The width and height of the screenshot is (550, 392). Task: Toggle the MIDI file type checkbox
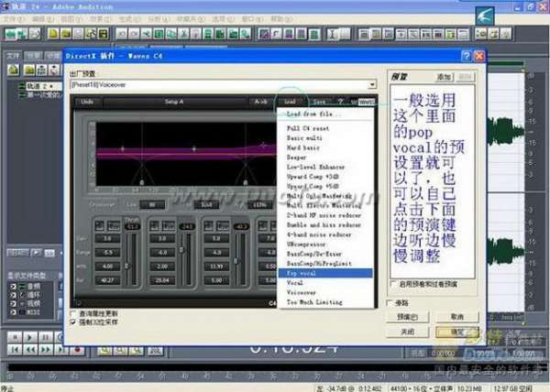[14, 311]
